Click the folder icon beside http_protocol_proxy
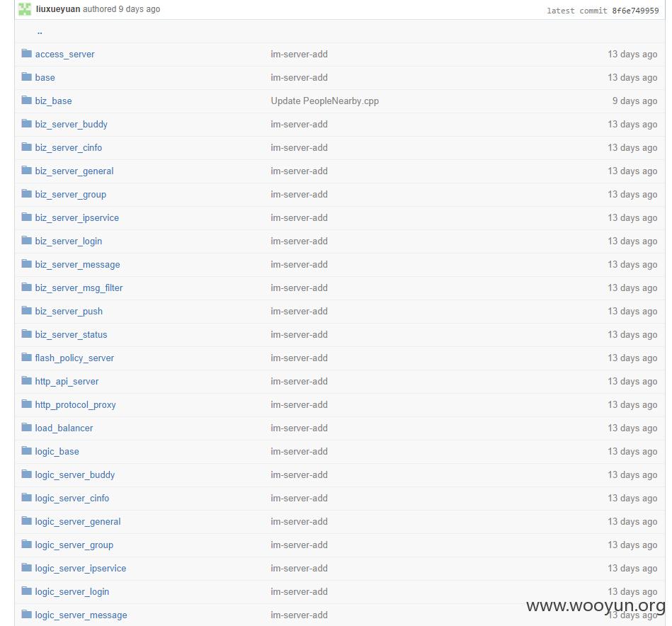The width and height of the screenshot is (672, 626). point(27,404)
